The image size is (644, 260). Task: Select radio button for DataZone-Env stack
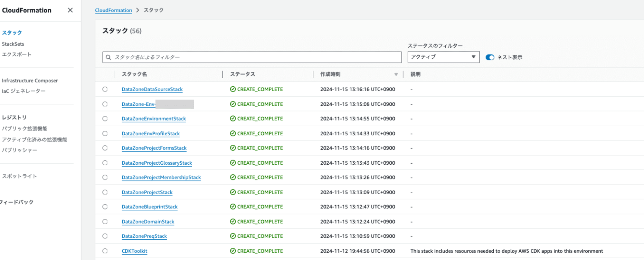[105, 104]
